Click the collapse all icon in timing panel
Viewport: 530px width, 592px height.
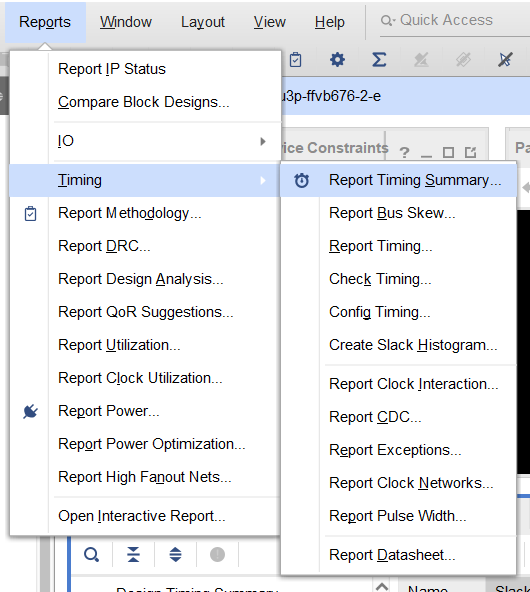point(133,555)
